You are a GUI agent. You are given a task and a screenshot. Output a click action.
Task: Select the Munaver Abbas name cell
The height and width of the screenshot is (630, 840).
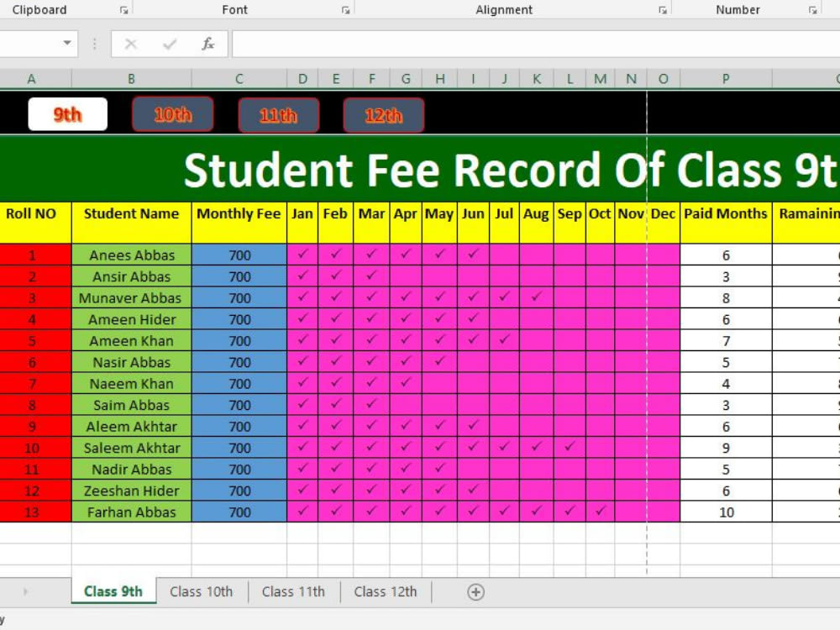[131, 298]
